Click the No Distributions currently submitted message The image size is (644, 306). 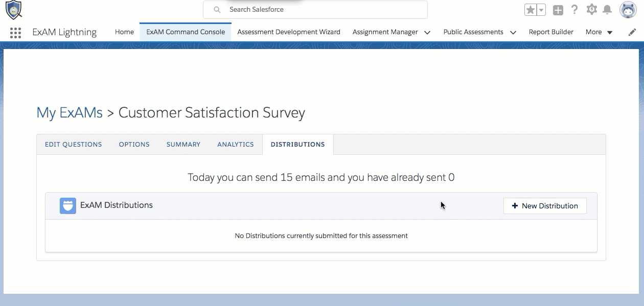click(321, 236)
